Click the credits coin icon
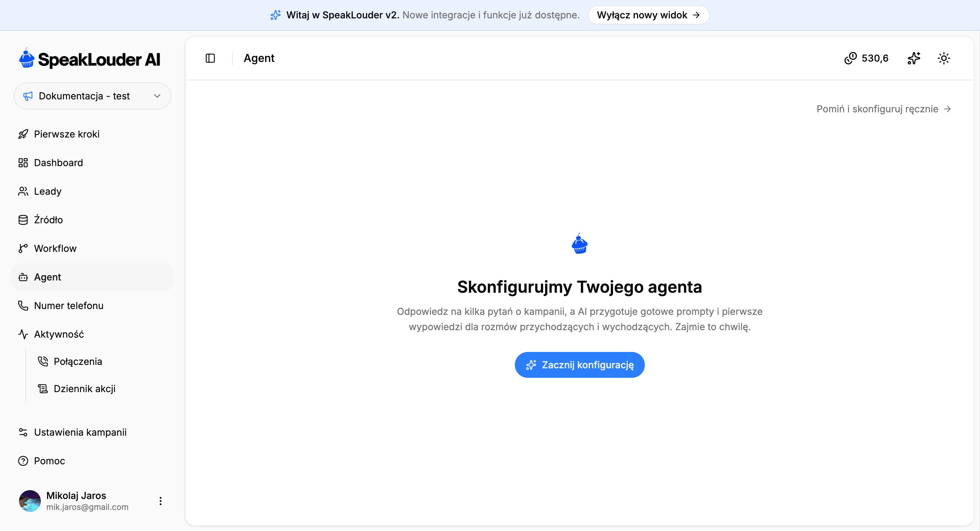The width and height of the screenshot is (980, 531). coord(850,58)
